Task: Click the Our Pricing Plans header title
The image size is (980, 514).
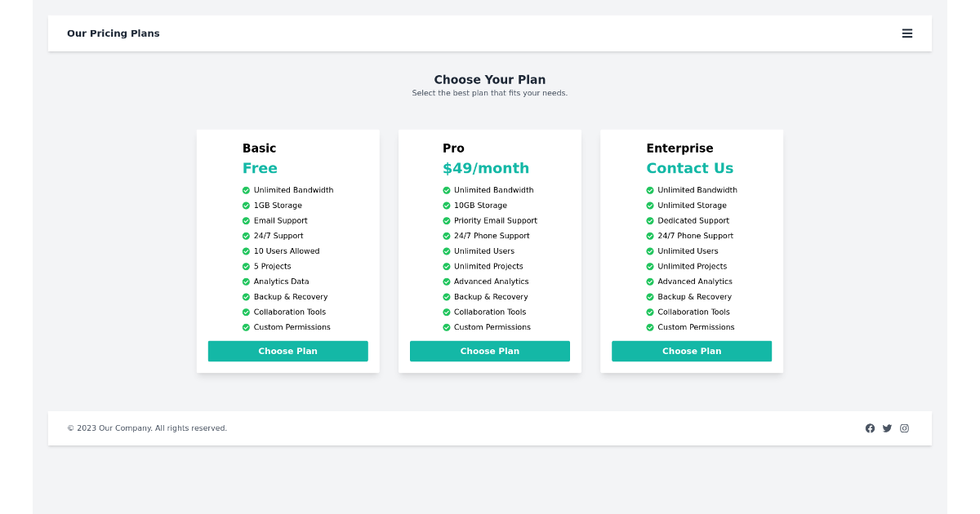Action: [113, 33]
